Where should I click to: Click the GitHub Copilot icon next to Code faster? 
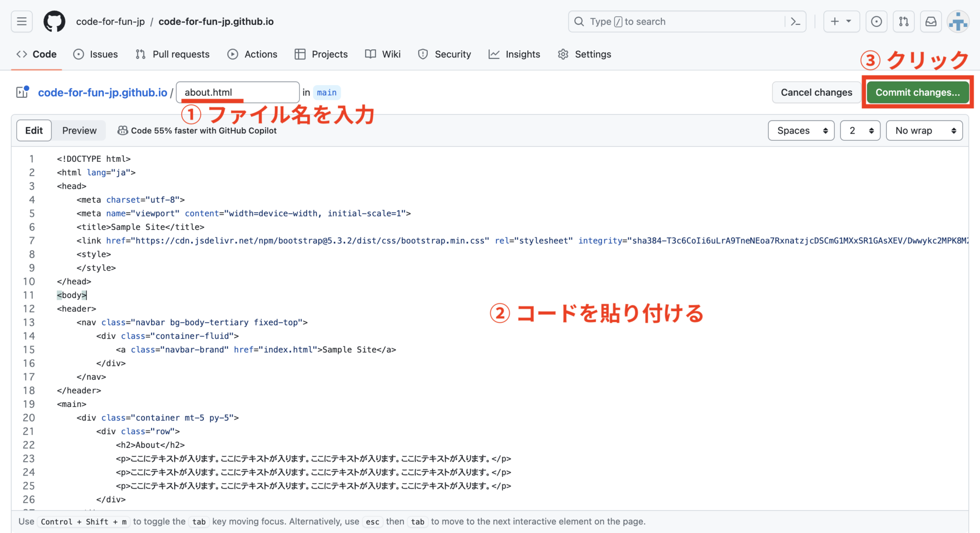click(x=123, y=130)
